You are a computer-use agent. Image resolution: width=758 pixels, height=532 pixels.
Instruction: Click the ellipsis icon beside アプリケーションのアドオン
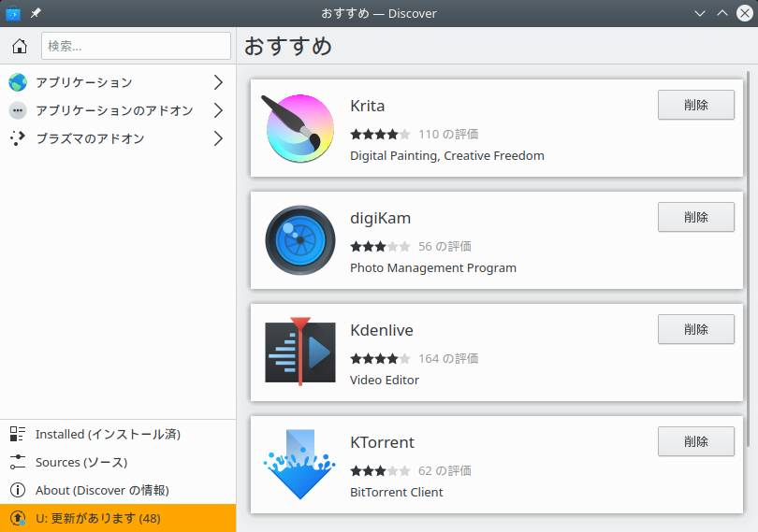point(18,110)
